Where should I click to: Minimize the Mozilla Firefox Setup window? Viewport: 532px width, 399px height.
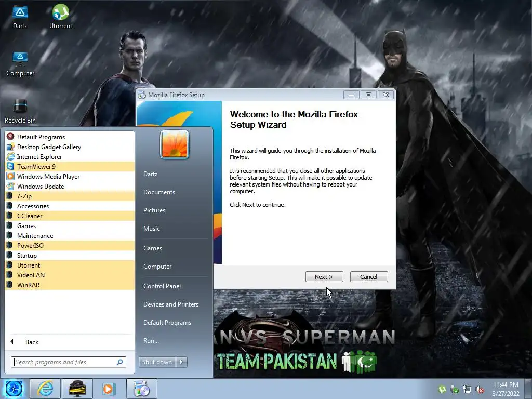point(352,95)
